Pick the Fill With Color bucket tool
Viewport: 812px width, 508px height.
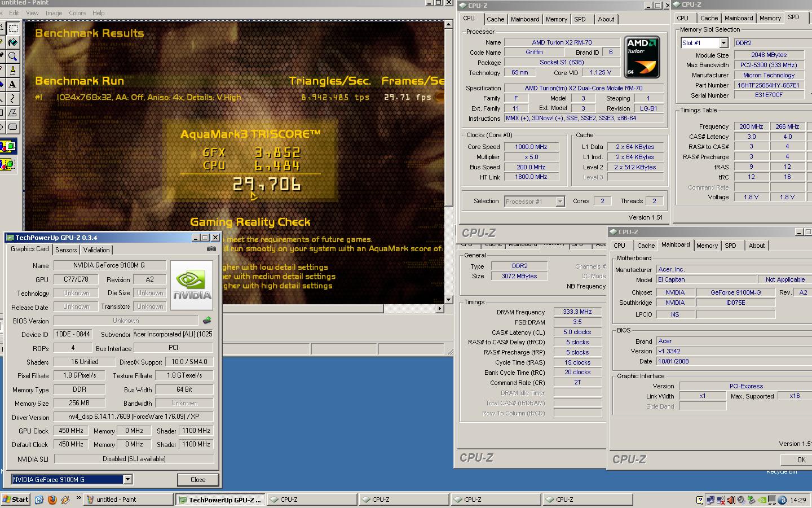(x=13, y=42)
